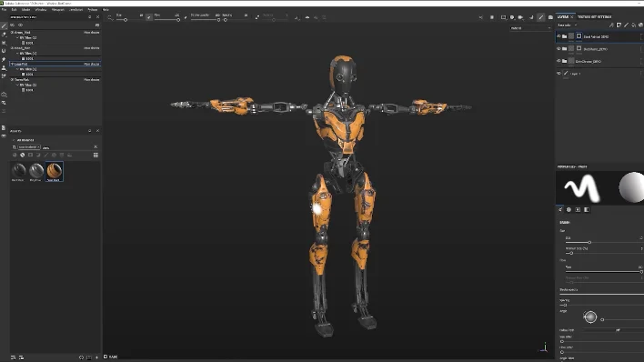This screenshot has width=644, height=362.
Task: Select the Polygon Fill tool
Action: coord(4,51)
